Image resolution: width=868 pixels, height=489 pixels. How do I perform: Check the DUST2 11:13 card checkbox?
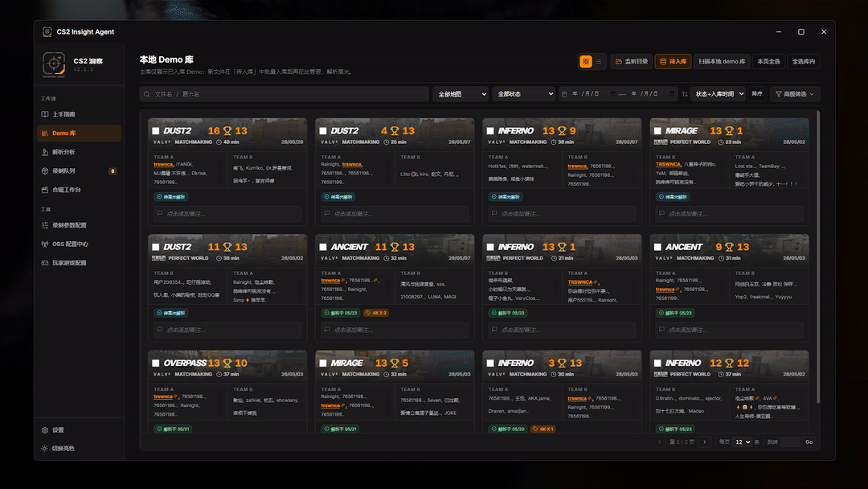pos(156,248)
